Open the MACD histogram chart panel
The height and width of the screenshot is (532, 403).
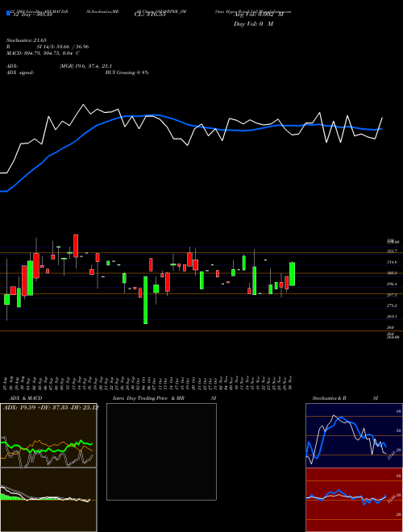48,500
